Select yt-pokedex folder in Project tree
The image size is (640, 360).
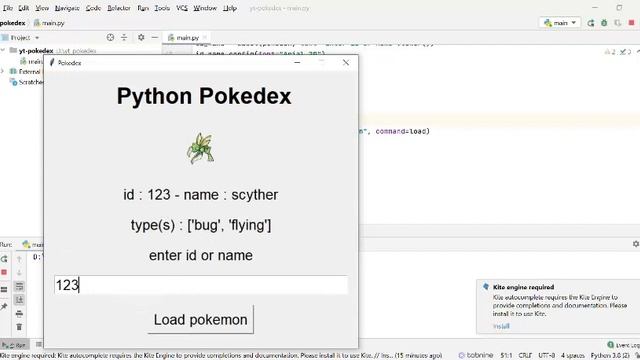pos(36,51)
